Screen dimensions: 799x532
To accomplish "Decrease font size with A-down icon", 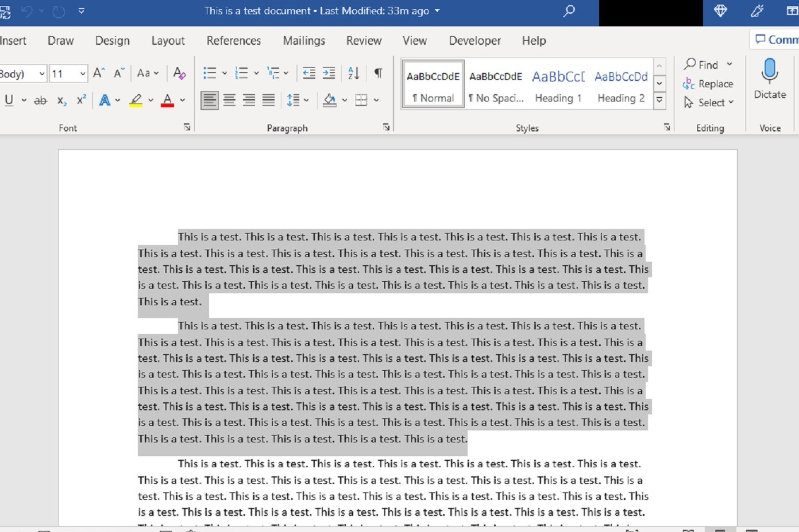I will 119,73.
